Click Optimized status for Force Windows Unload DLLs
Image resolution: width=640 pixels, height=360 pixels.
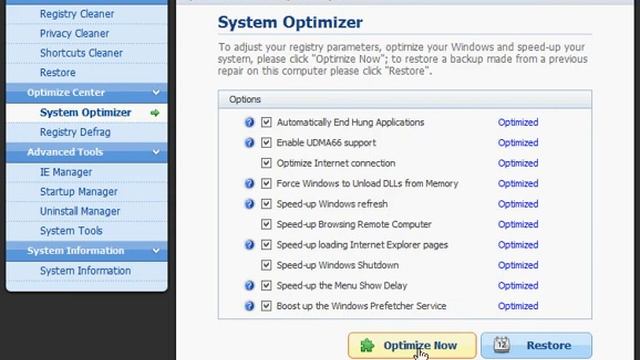pos(518,184)
